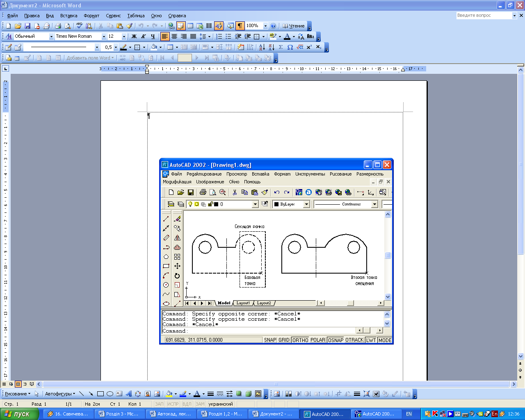Viewport: 525px width, 420px height.
Task: Click the text Highlight color button
Action: (273, 37)
